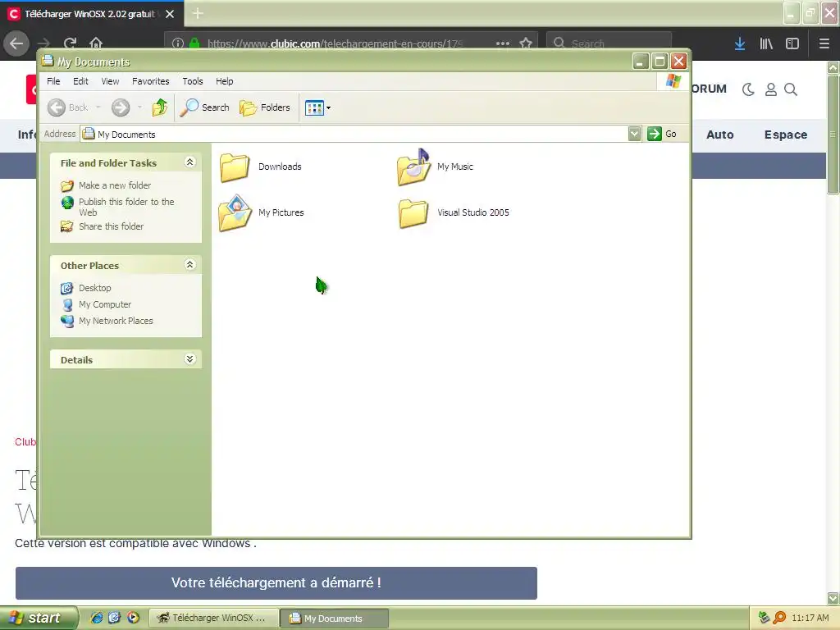Viewport: 840px width, 630px height.
Task: Open the View menu
Action: pos(111,81)
